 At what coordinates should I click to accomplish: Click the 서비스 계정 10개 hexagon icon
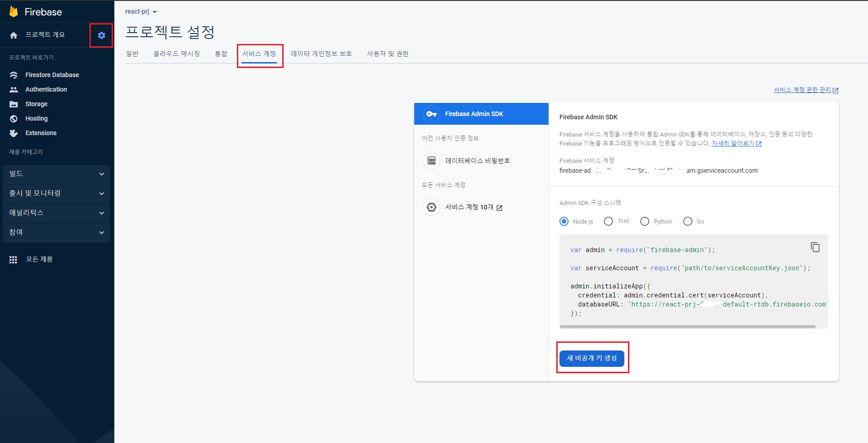(432, 207)
